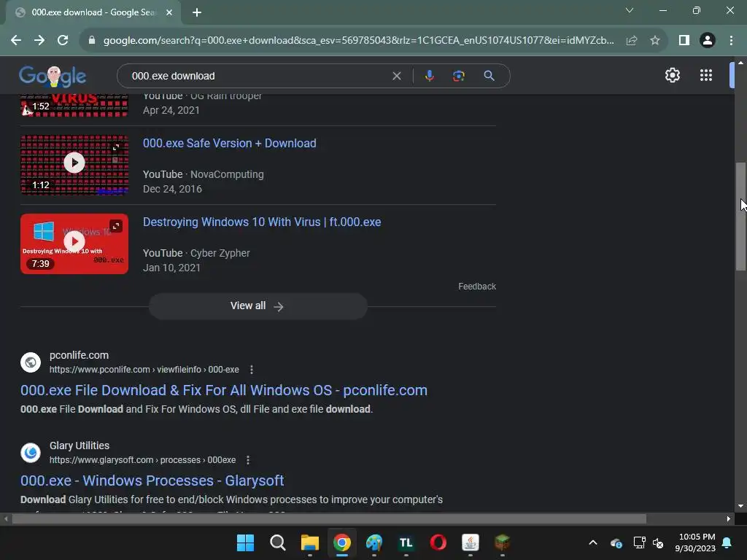Click Feedback under videos
747x560 pixels.
click(477, 286)
